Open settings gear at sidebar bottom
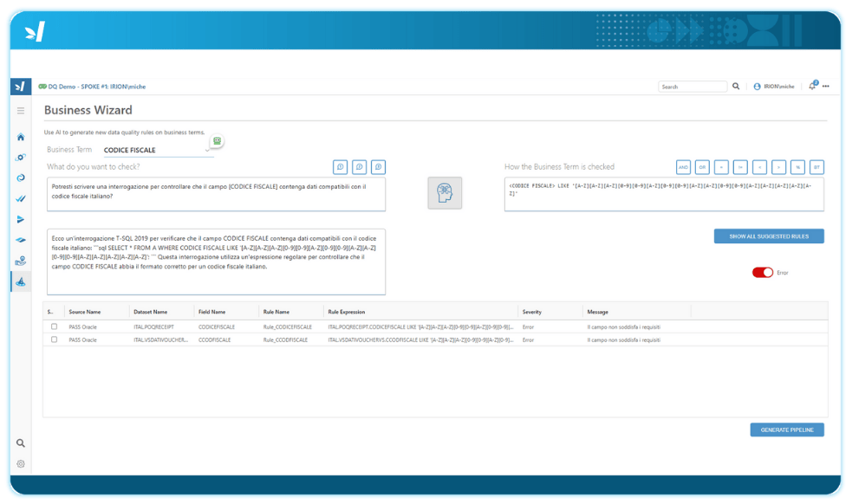The height and width of the screenshot is (504, 852). (x=21, y=464)
